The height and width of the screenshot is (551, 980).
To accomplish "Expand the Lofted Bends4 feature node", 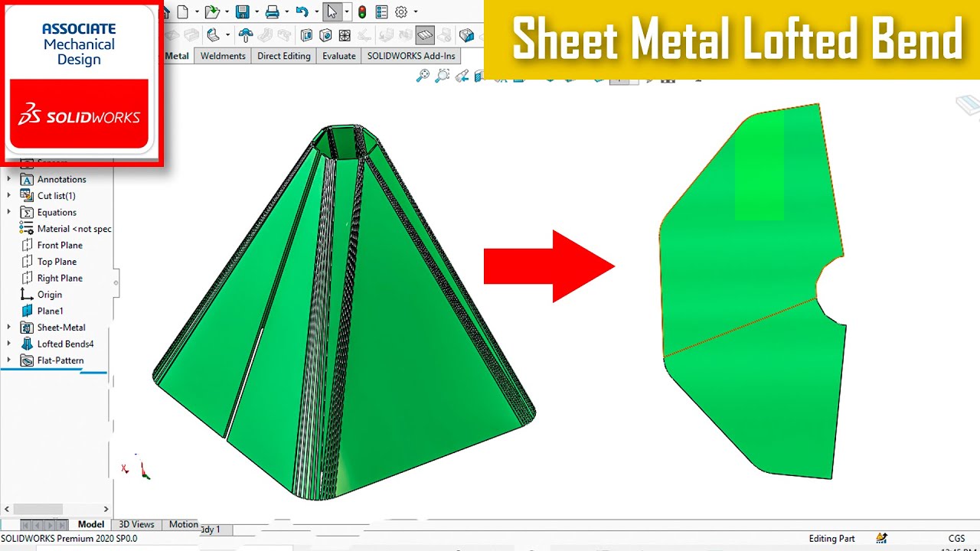I will tap(9, 344).
